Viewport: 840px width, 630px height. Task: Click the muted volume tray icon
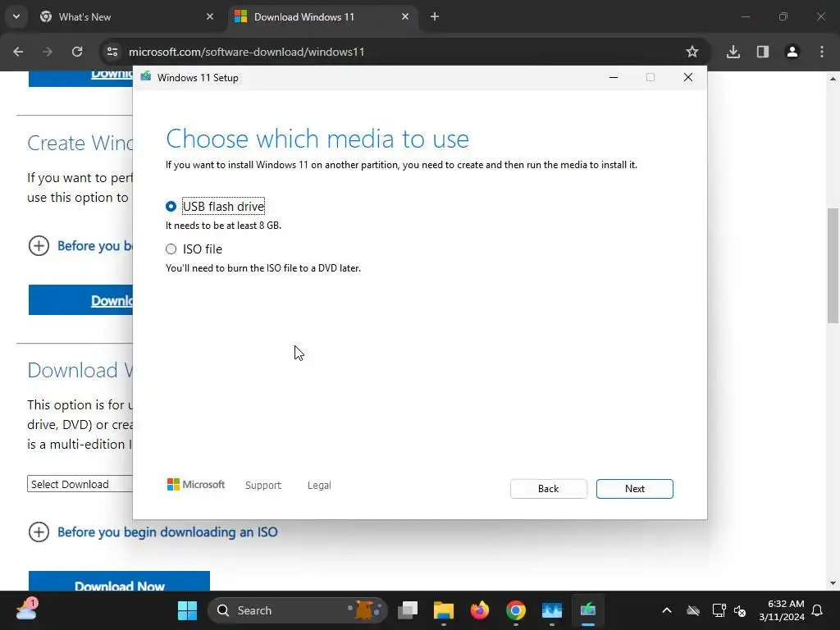[740, 610]
